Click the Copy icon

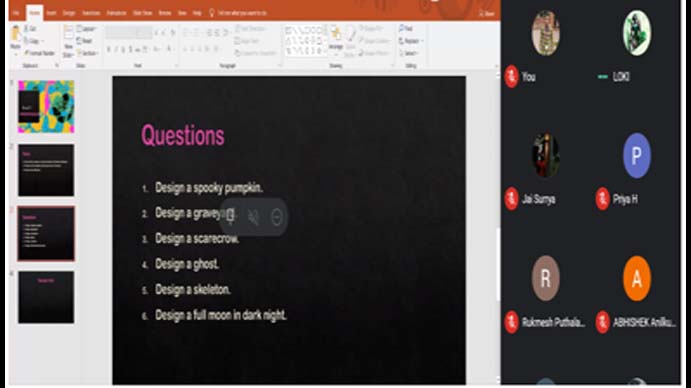(26, 41)
